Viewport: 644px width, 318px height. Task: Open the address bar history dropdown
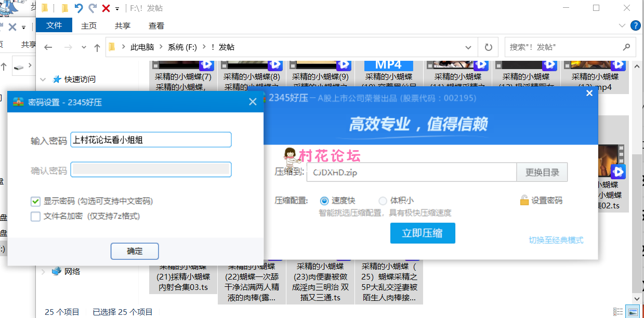[469, 47]
